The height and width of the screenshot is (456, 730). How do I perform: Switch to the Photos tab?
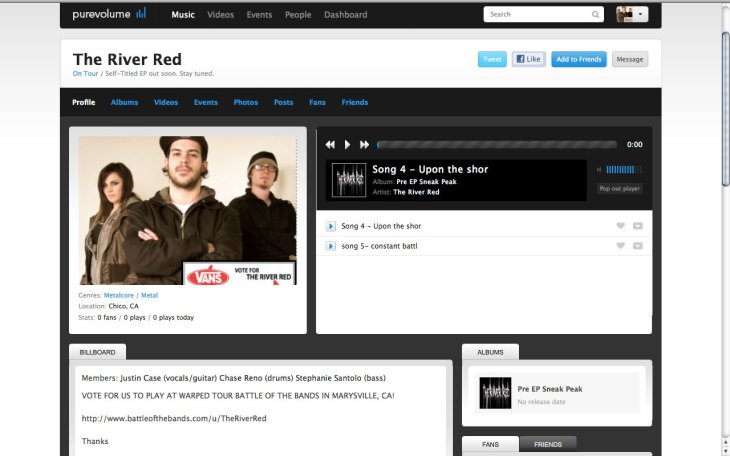coord(246,102)
